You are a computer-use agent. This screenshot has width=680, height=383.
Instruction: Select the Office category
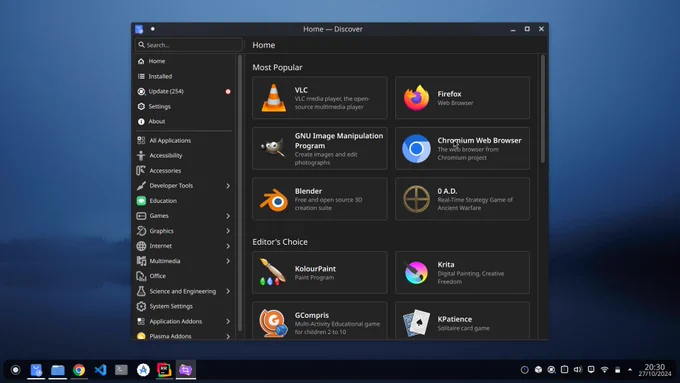point(184,276)
